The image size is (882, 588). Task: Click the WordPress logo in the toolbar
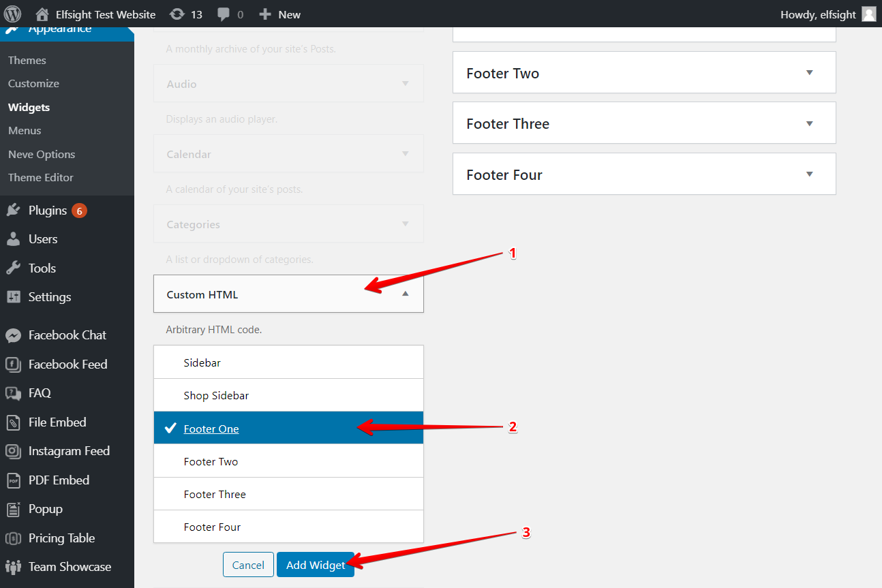click(12, 13)
